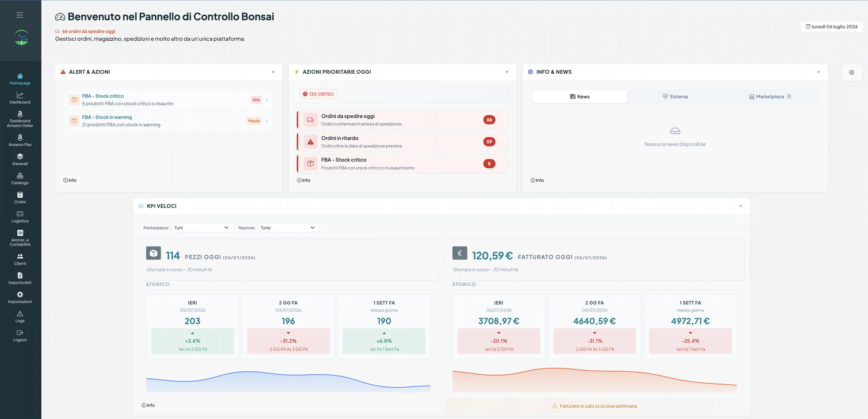Image resolution: width=868 pixels, height=419 pixels.
Task: Open Amazon Fba section
Action: click(x=20, y=141)
